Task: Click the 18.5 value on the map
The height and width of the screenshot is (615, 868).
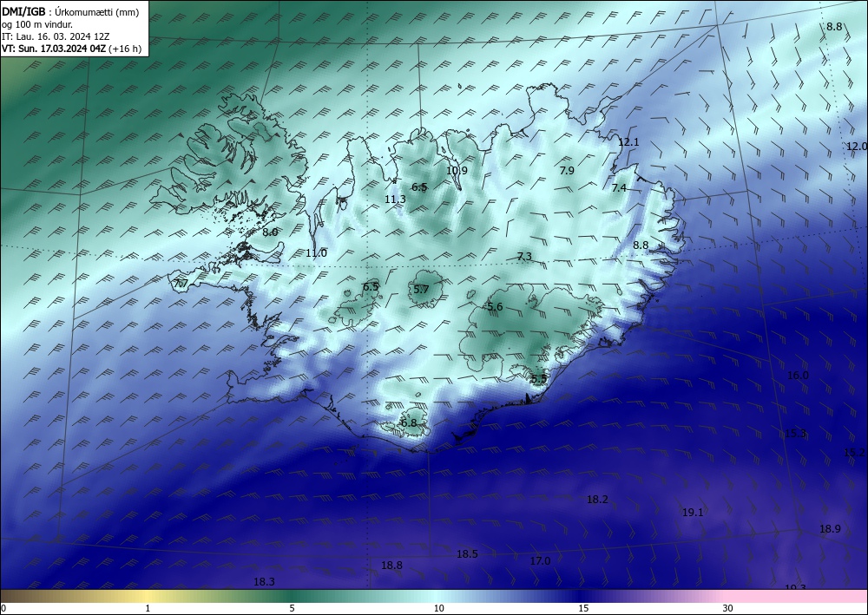Action: coord(467,553)
